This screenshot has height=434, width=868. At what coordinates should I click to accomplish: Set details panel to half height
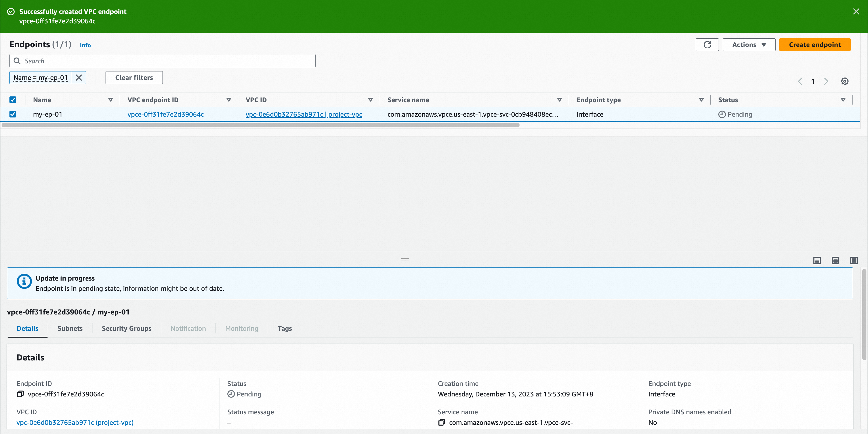[835, 260]
